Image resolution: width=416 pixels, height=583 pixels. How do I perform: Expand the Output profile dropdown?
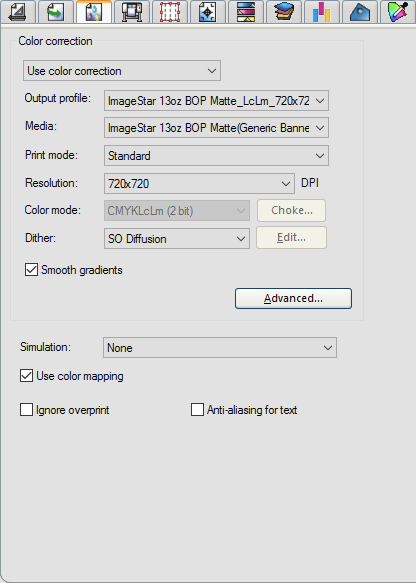pyautogui.click(x=216, y=100)
